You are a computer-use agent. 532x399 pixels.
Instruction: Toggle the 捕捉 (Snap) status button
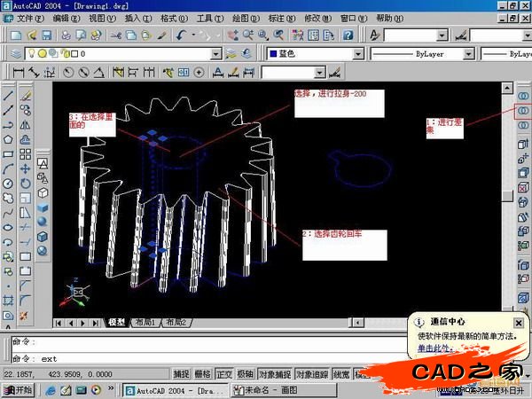point(181,374)
